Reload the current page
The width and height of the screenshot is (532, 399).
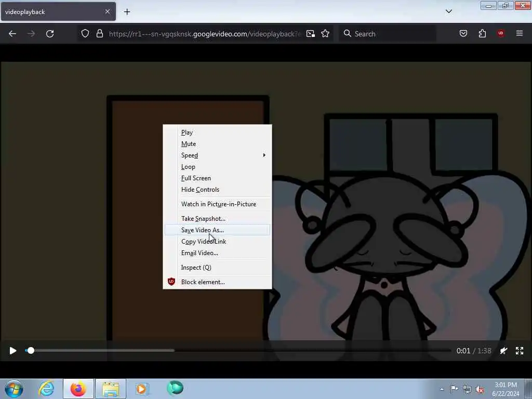[50, 34]
